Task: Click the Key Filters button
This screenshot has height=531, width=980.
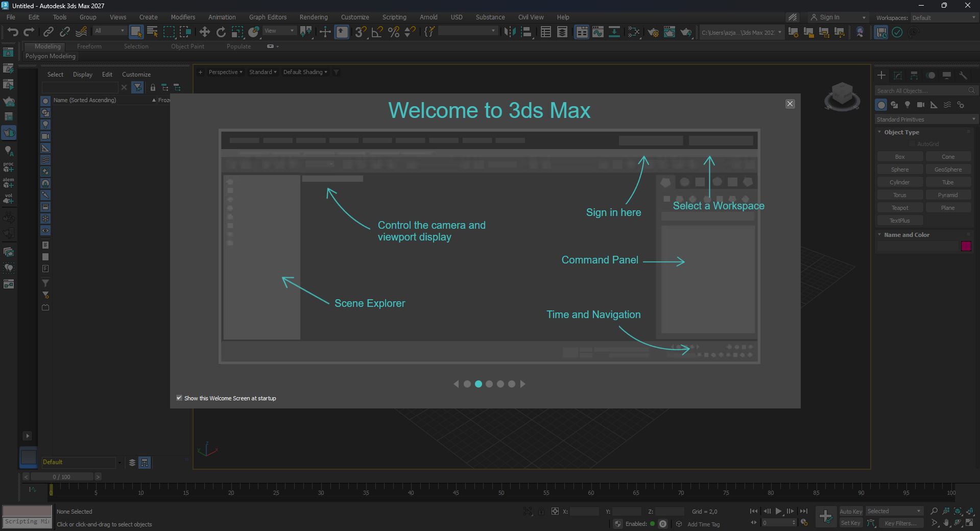Action: click(901, 523)
